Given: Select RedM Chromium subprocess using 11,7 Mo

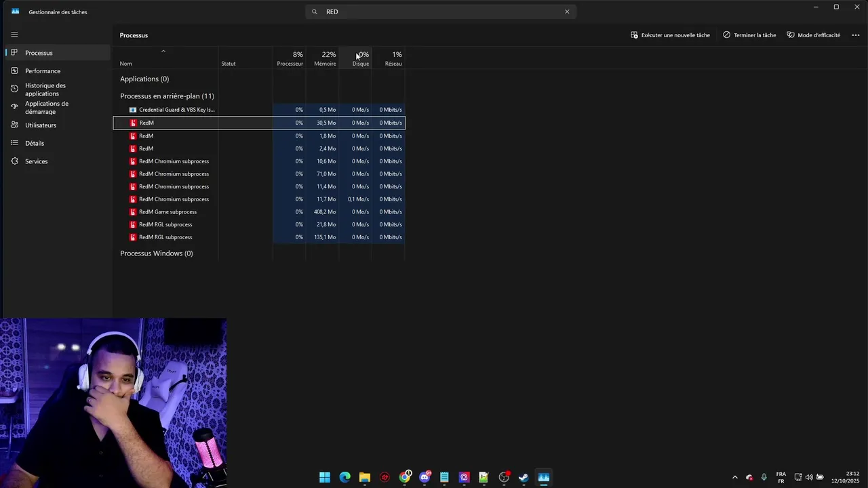Looking at the screenshot, I should (x=259, y=199).
